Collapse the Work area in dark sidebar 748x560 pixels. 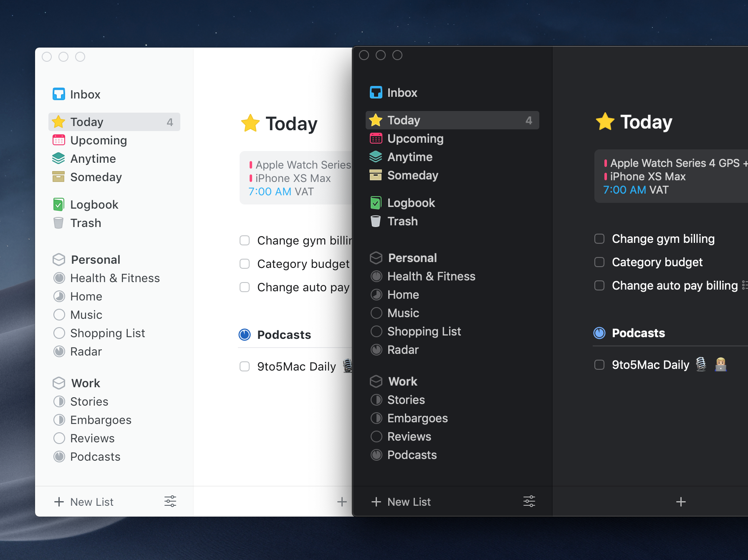(402, 381)
